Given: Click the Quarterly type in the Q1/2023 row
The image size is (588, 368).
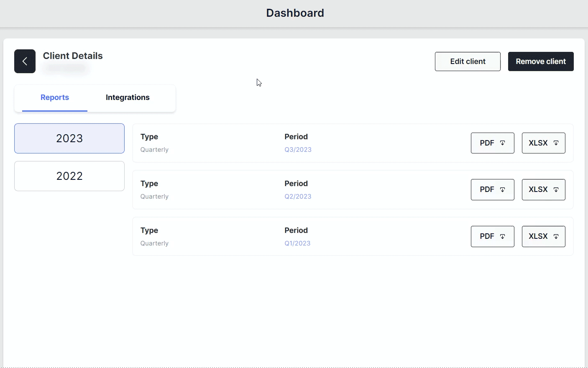Looking at the screenshot, I should point(154,243).
